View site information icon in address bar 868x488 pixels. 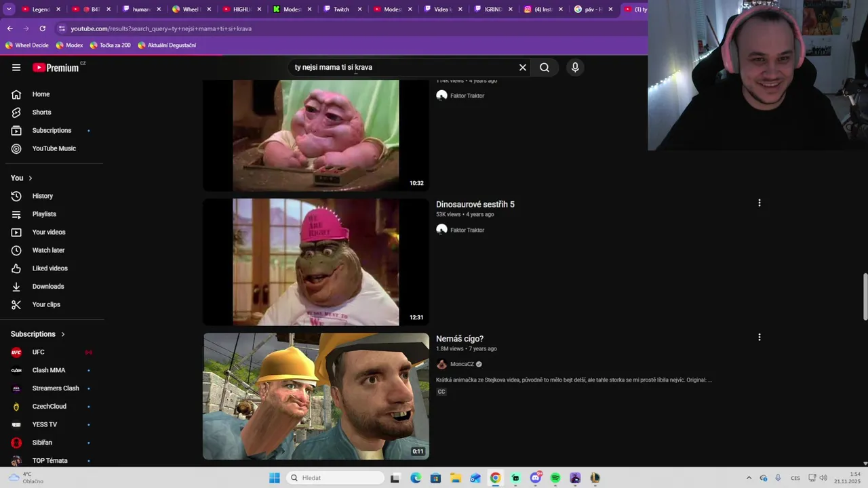[x=62, y=28]
